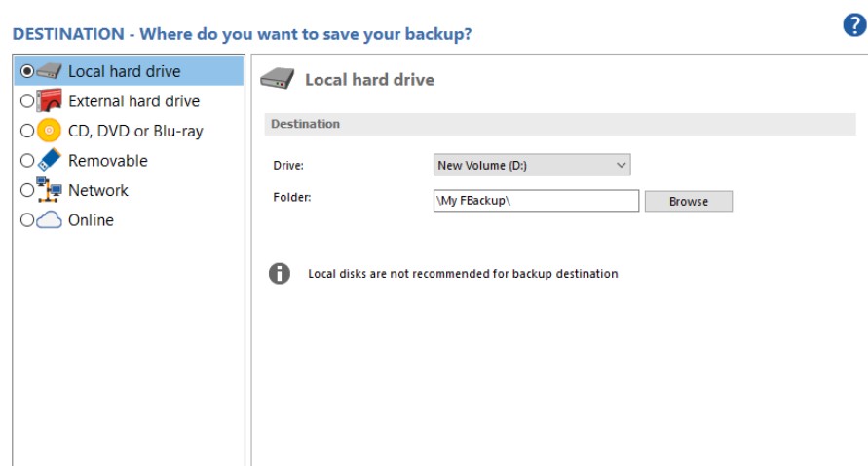Click the Online cloud icon
Viewport: 868px width, 466px height.
click(x=50, y=220)
